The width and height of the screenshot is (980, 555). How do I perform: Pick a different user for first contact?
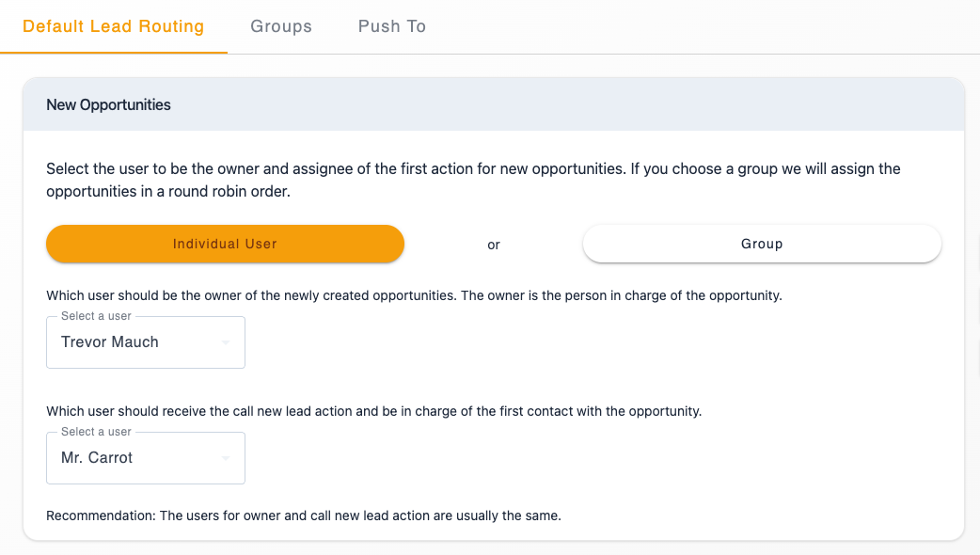tap(146, 458)
